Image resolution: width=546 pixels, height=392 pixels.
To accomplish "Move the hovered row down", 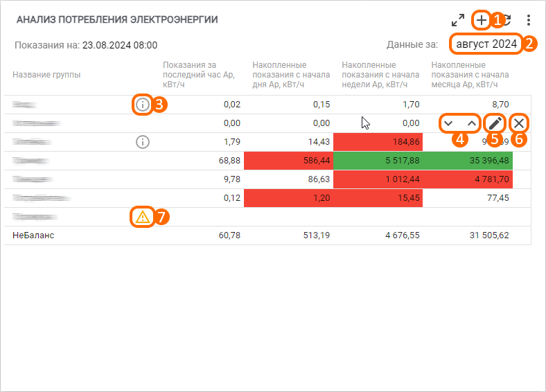I will [x=448, y=123].
